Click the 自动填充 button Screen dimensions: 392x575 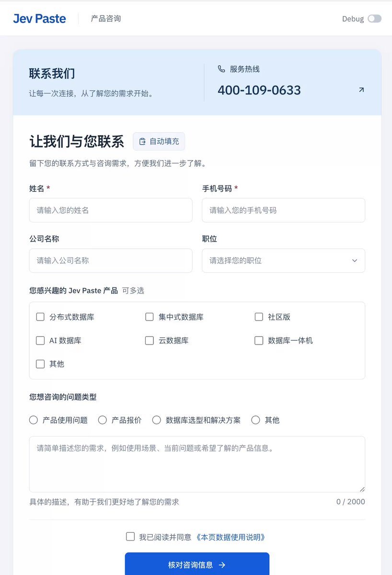click(159, 141)
